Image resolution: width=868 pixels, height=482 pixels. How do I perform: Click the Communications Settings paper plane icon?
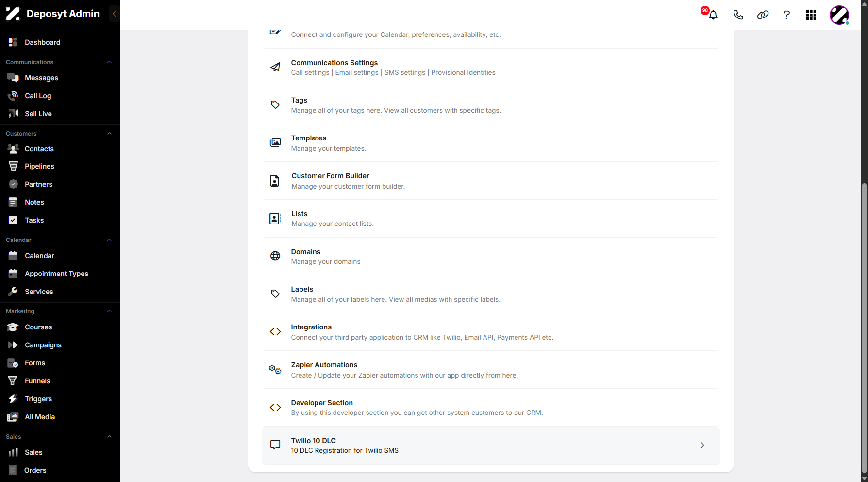coord(275,67)
